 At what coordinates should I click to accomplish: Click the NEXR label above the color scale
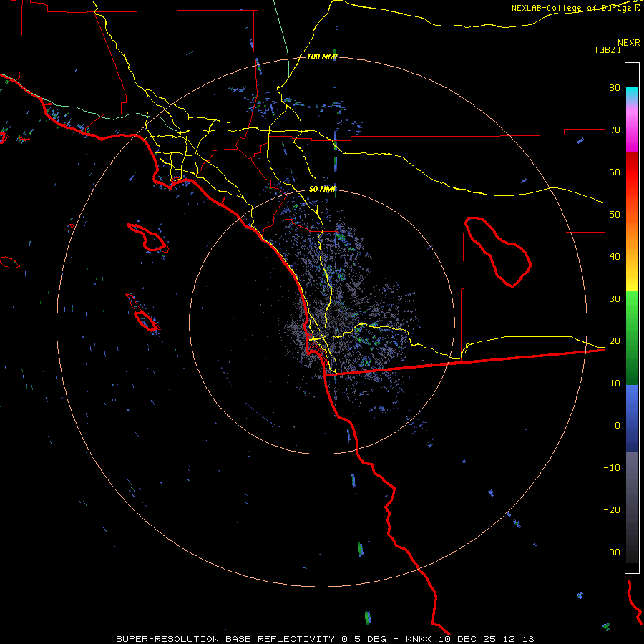(x=628, y=43)
